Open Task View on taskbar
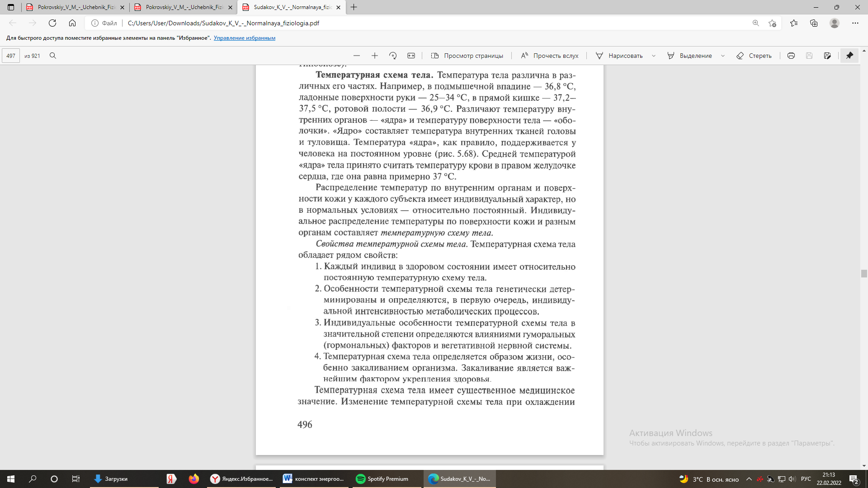 76,479
